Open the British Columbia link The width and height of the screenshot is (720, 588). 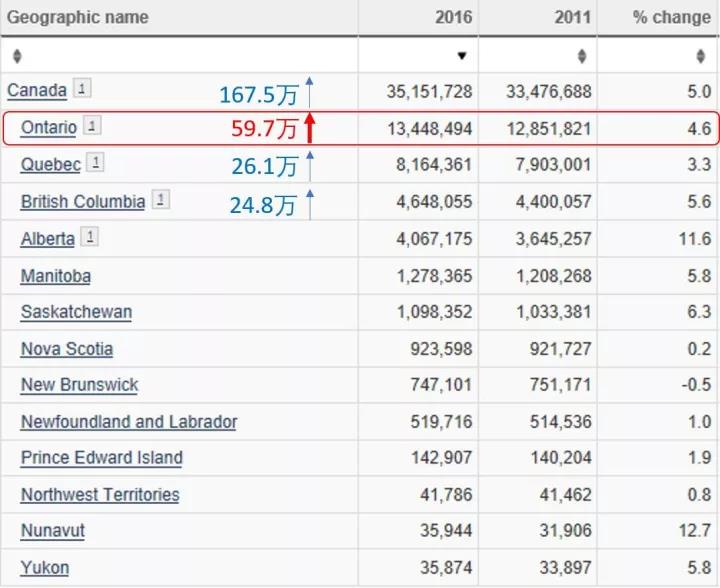click(x=83, y=202)
